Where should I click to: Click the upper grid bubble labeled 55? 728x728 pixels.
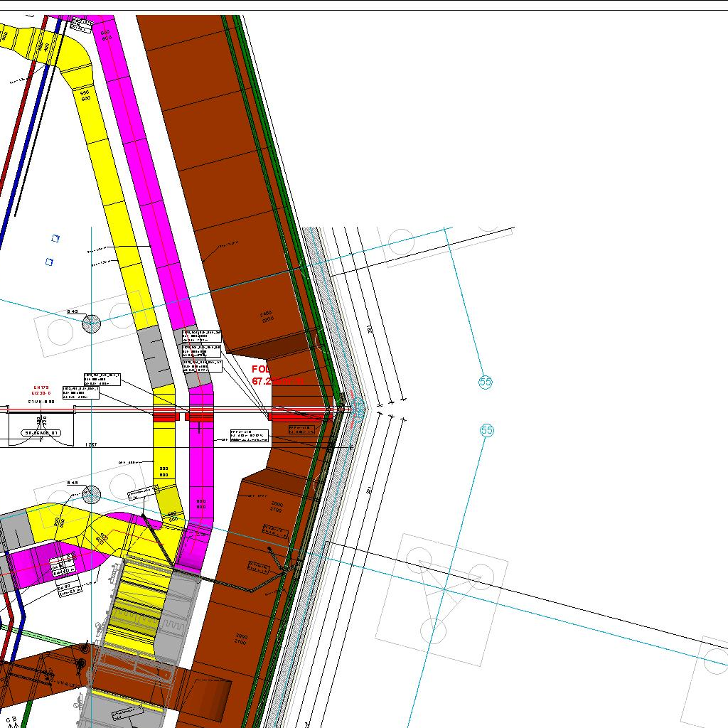(x=486, y=382)
